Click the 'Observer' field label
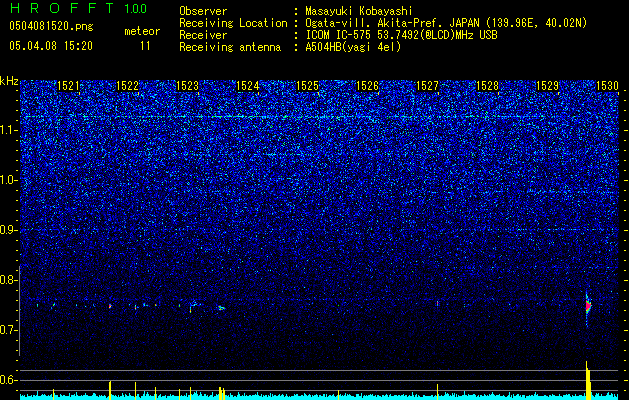The width and height of the screenshot is (629, 400). [x=203, y=11]
